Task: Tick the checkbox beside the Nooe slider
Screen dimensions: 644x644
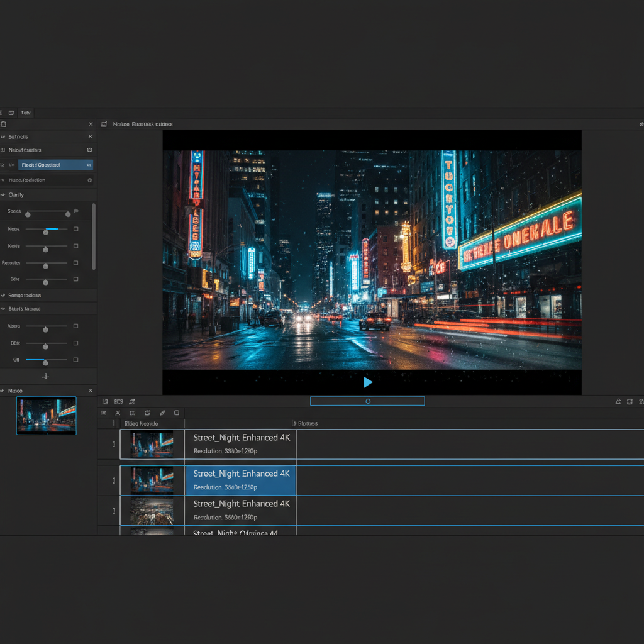Action: 75,229
